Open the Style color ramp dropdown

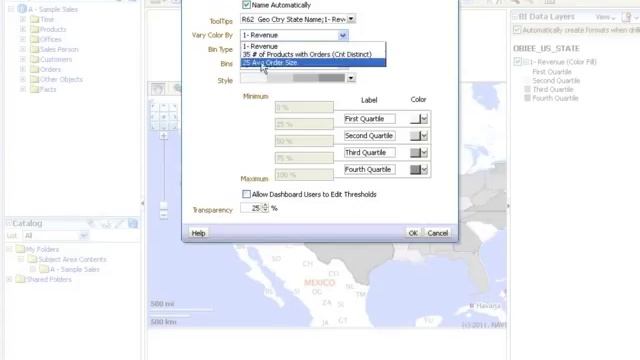coord(351,78)
